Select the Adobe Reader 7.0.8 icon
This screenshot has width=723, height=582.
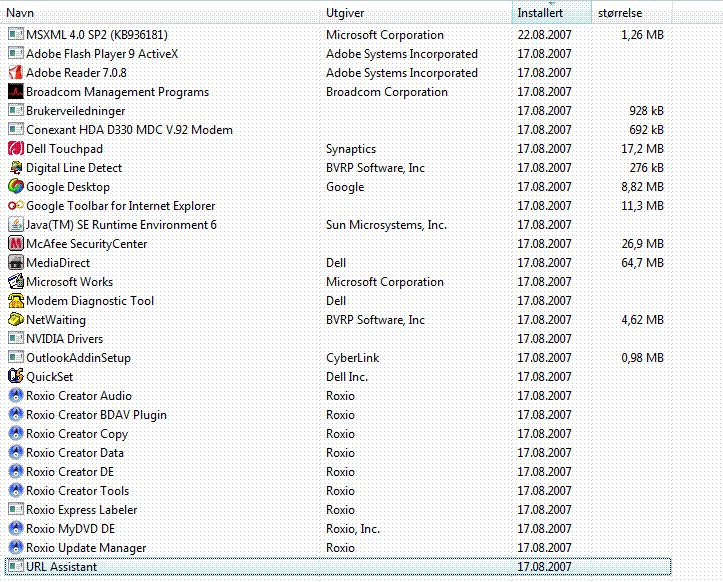(x=16, y=72)
